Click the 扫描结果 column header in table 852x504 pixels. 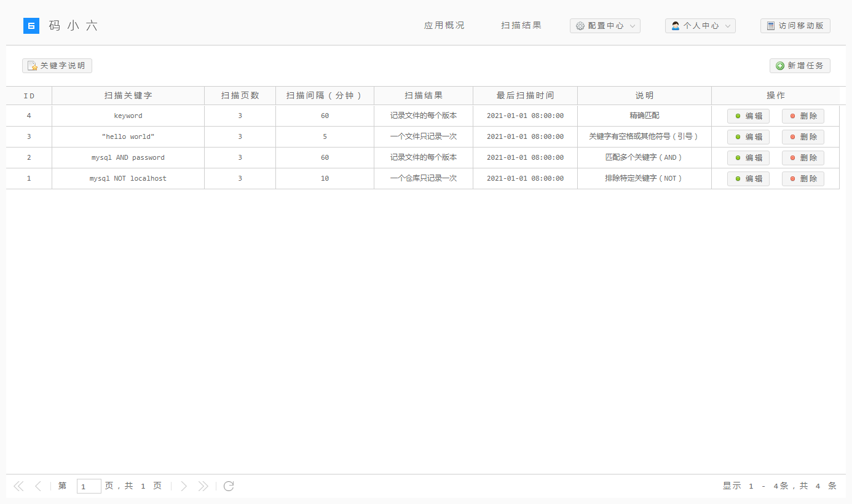pyautogui.click(x=424, y=96)
